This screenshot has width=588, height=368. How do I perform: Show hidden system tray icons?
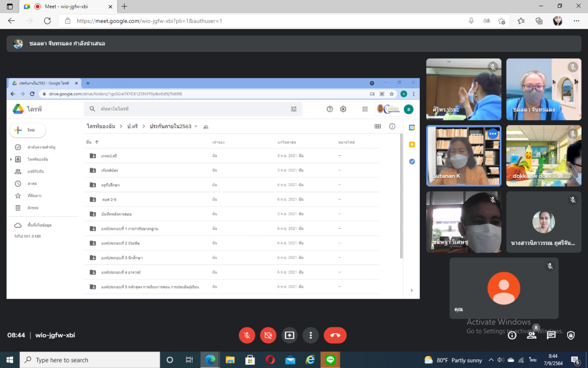pos(491,360)
